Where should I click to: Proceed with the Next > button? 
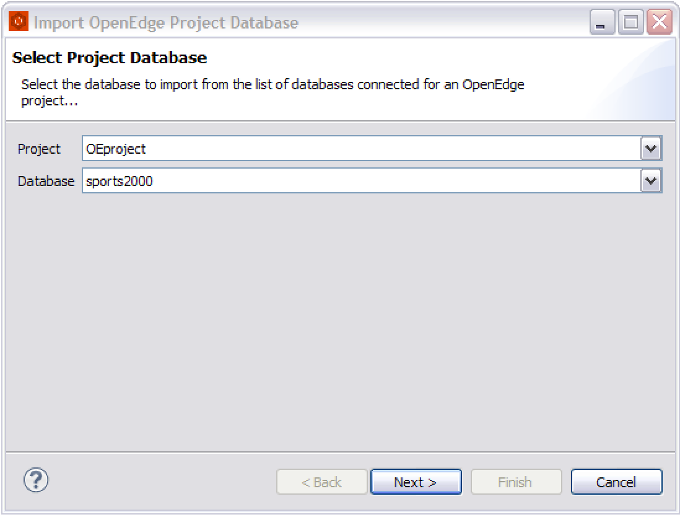pyautogui.click(x=415, y=482)
